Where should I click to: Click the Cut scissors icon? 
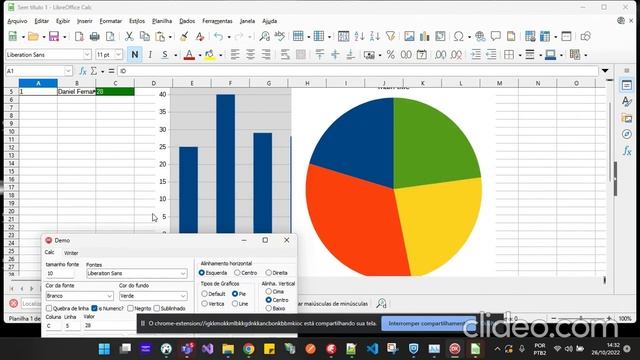coord(129,36)
